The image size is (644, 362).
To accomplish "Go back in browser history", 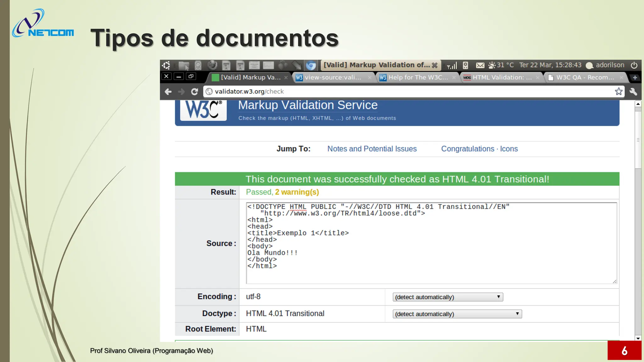I will tap(168, 91).
